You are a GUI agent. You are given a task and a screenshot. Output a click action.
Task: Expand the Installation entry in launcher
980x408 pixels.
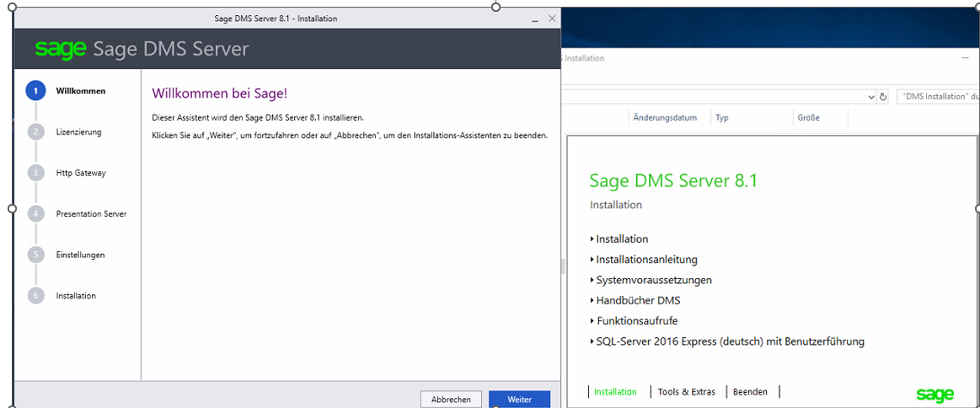622,239
